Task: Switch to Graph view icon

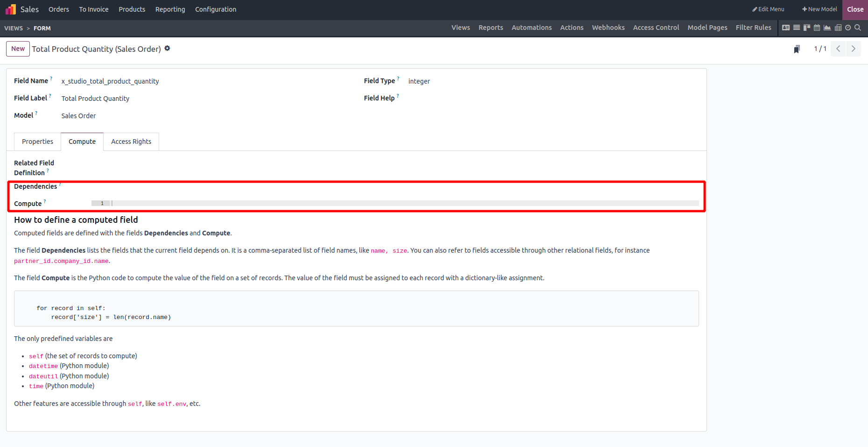Action: click(827, 28)
